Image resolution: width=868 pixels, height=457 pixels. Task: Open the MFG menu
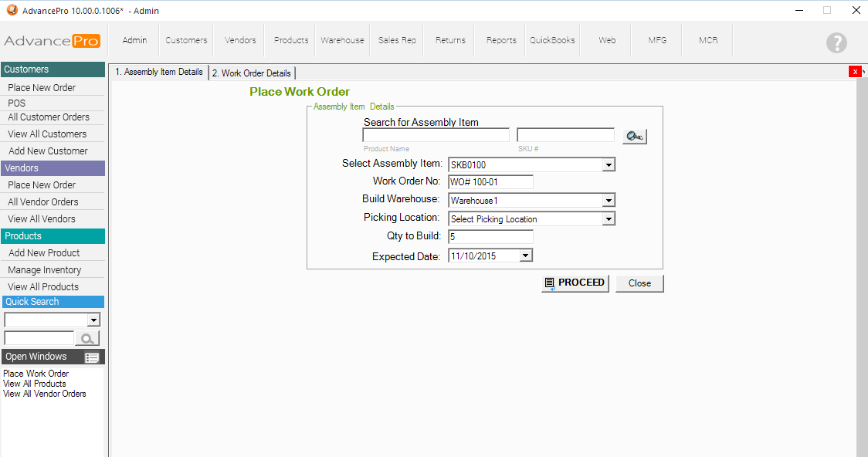(657, 40)
